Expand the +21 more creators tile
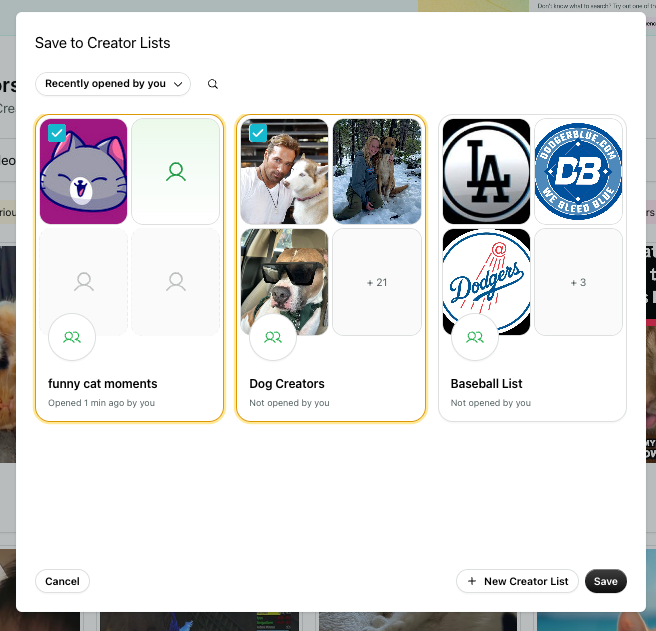This screenshot has height=631, width=656. [x=377, y=282]
